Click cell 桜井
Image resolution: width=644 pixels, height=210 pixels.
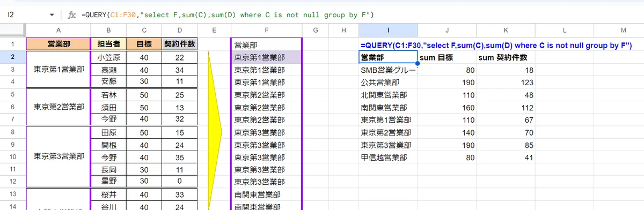click(109, 194)
